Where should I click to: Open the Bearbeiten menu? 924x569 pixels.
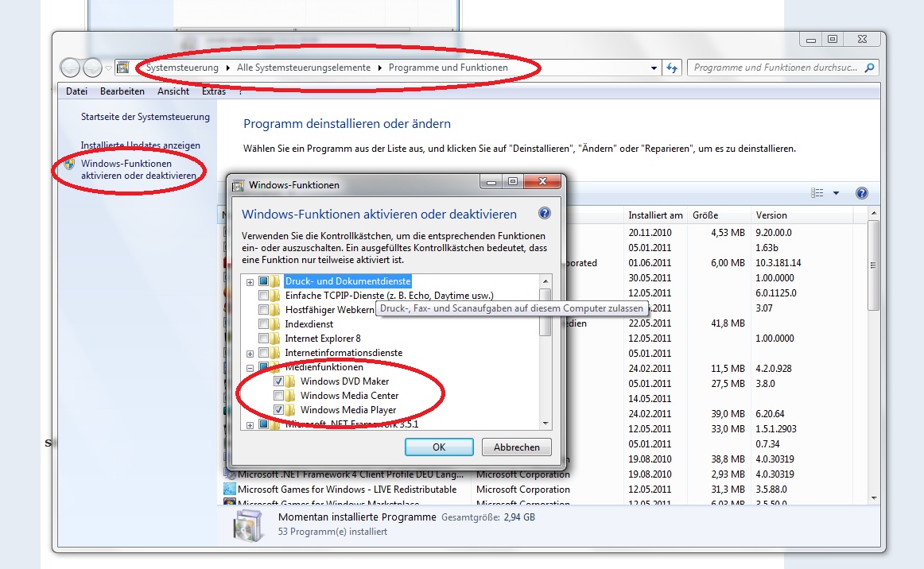[122, 91]
